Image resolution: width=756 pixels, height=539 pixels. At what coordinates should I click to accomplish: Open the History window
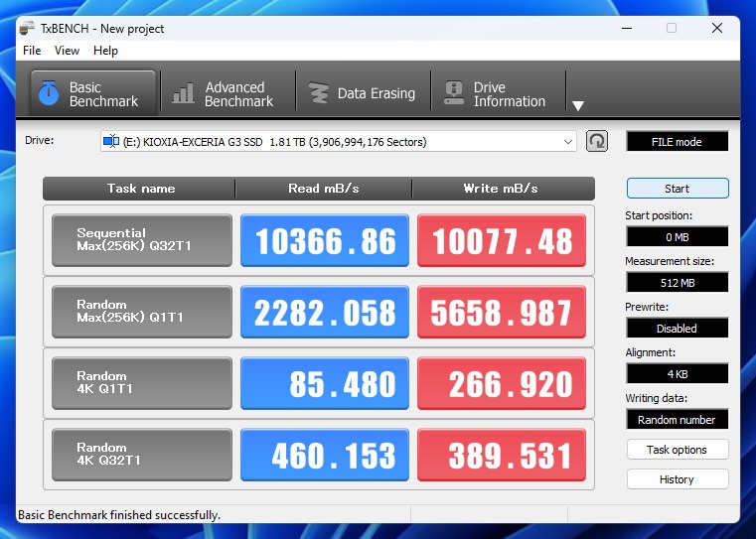pos(678,479)
